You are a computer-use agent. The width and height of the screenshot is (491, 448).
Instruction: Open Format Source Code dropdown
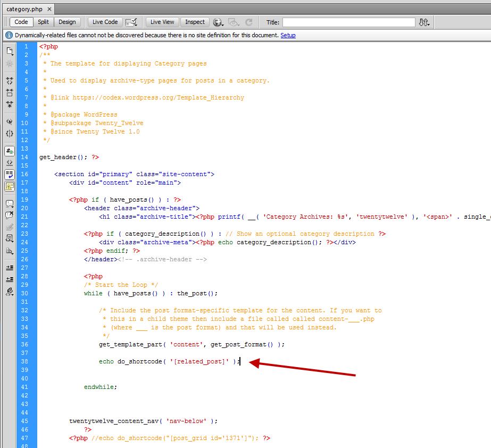pyautogui.click(x=10, y=292)
